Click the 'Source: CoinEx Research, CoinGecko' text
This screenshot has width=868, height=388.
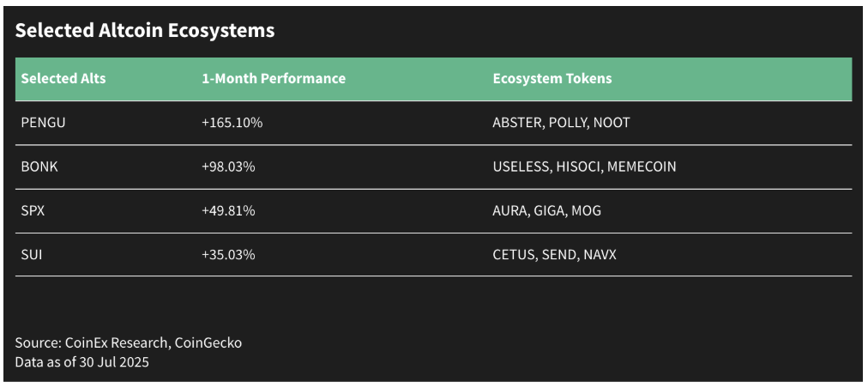[128, 343]
